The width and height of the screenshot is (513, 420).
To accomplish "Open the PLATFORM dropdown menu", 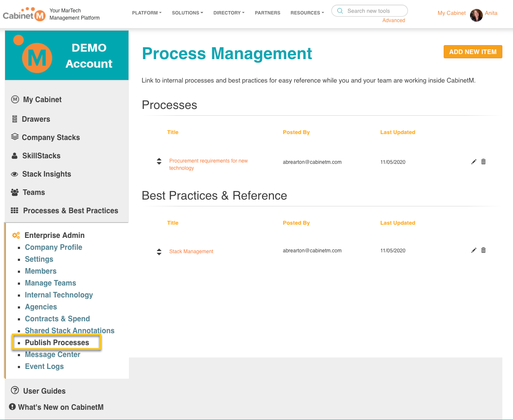I will pyautogui.click(x=147, y=13).
